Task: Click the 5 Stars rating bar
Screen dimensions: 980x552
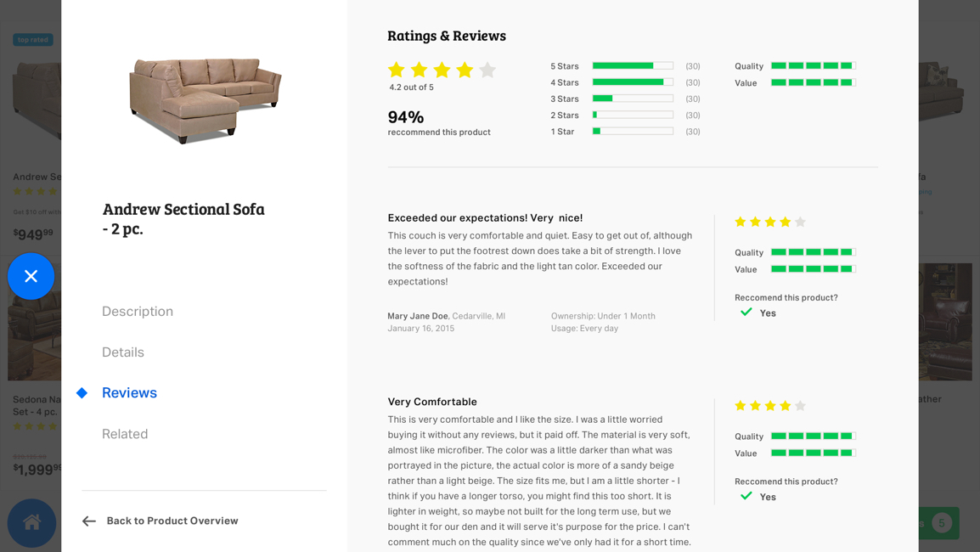Action: coord(633,66)
